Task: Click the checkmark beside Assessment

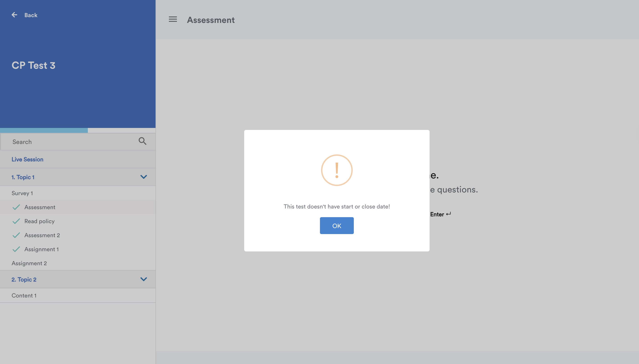Action: [x=16, y=207]
